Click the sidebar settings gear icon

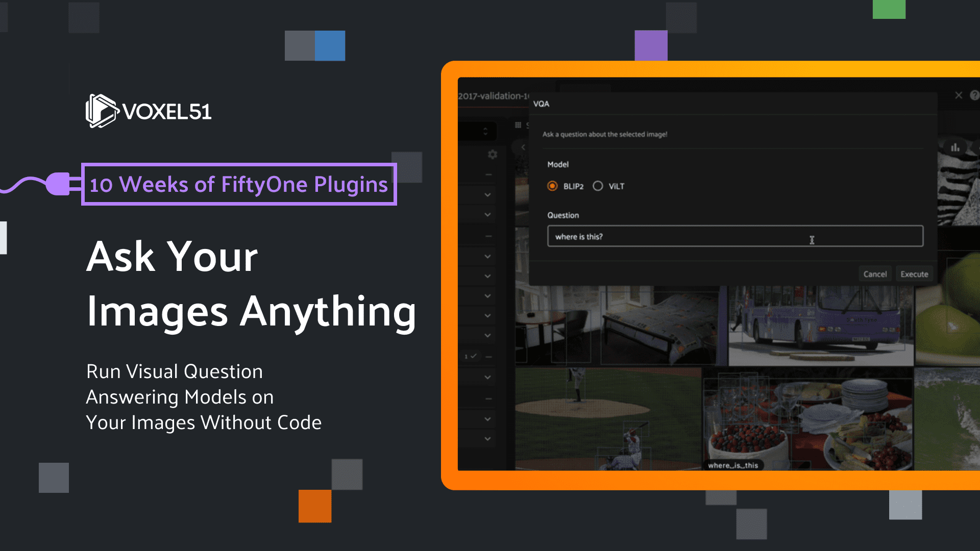492,154
